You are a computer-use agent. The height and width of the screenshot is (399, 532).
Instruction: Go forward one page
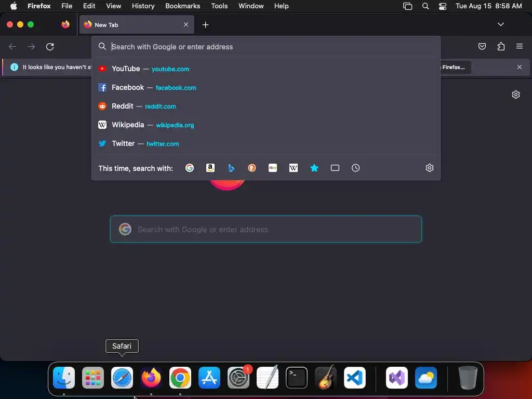[x=31, y=46]
